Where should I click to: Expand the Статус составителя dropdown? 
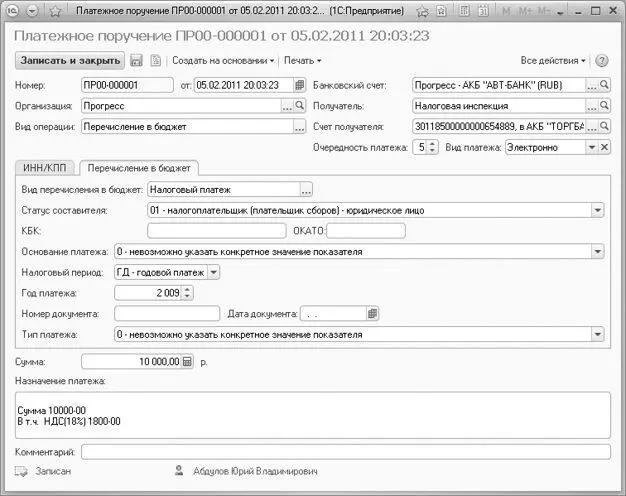[x=597, y=210]
